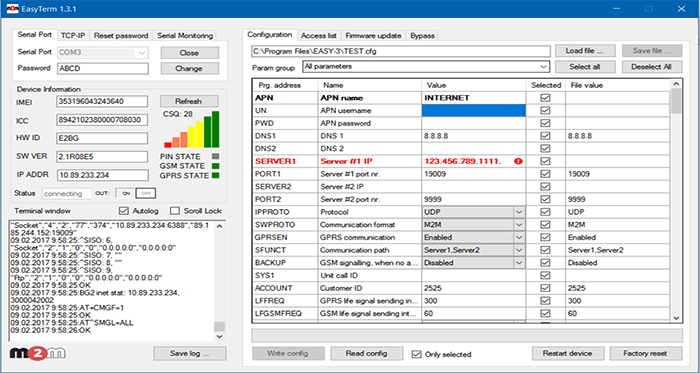Click the m2m logo at bottom left

click(x=38, y=353)
